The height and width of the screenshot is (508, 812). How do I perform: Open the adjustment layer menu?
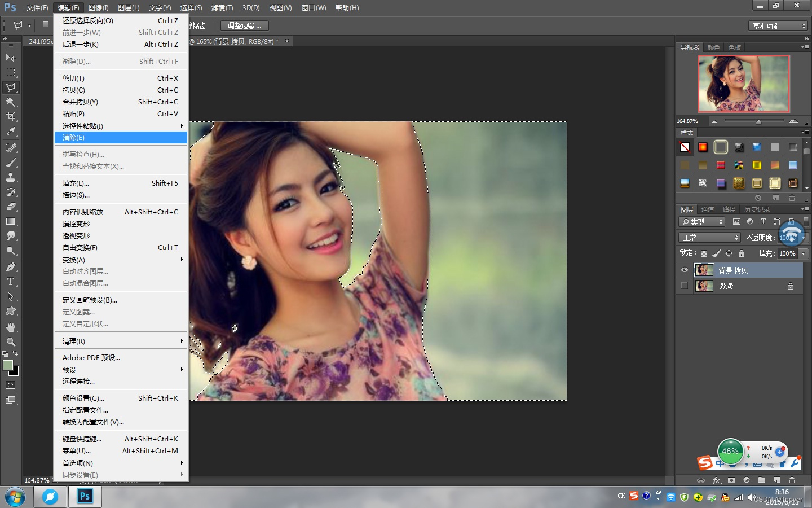[x=747, y=480]
